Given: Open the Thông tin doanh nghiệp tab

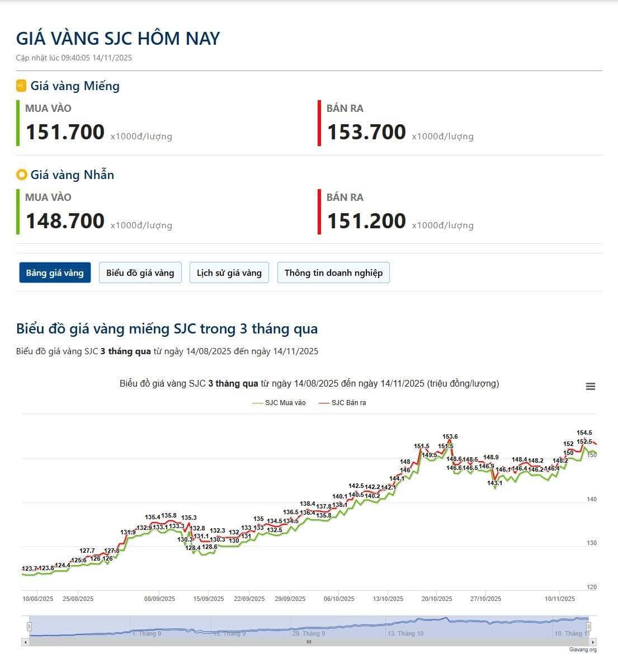Looking at the screenshot, I should [333, 273].
